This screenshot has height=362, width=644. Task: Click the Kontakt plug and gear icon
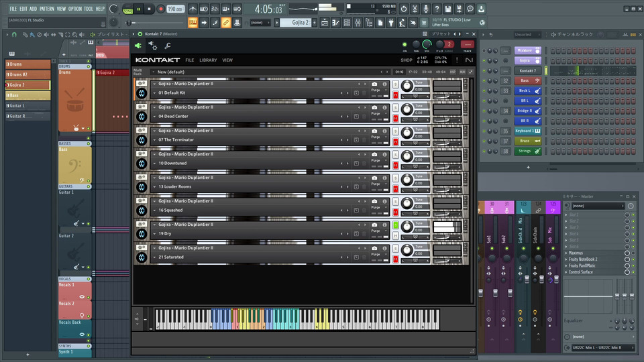pyautogui.click(x=153, y=45)
